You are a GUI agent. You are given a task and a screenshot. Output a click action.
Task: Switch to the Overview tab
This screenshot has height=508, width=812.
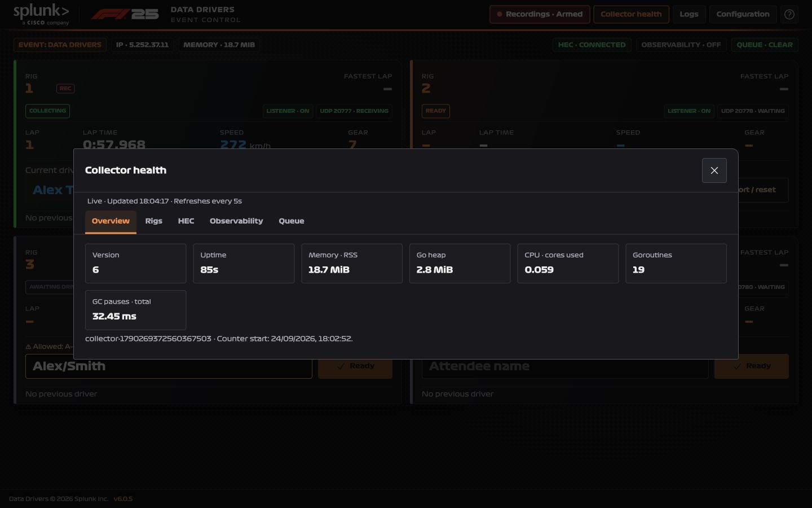point(111,221)
